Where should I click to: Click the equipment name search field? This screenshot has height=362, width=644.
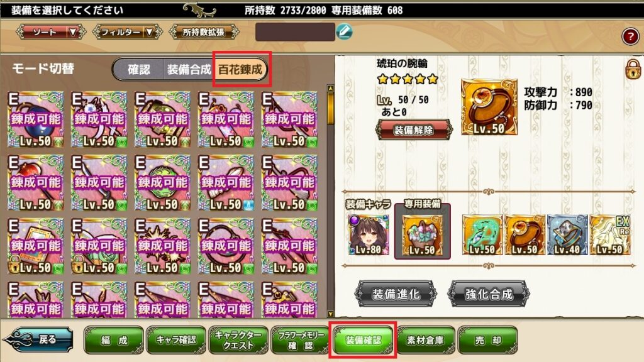[x=295, y=31]
